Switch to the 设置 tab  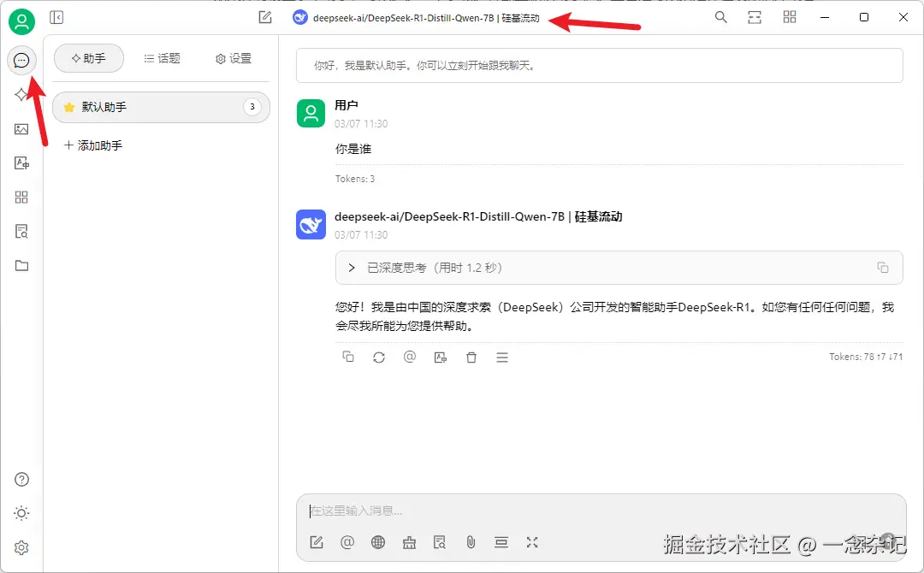coord(234,58)
